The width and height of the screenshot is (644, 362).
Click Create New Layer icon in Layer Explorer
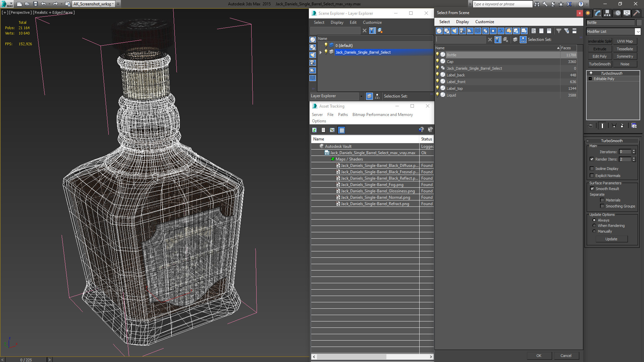tap(380, 31)
